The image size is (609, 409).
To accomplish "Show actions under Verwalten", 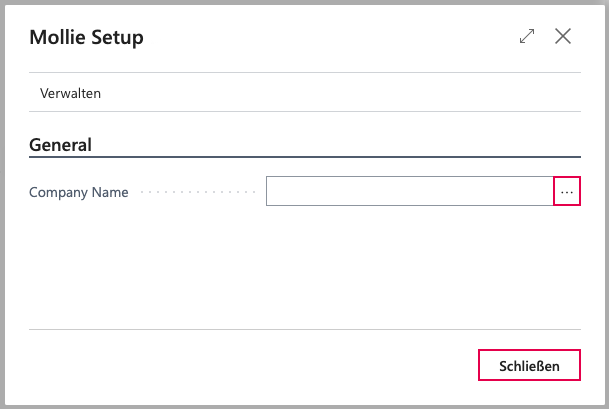I will [70, 93].
